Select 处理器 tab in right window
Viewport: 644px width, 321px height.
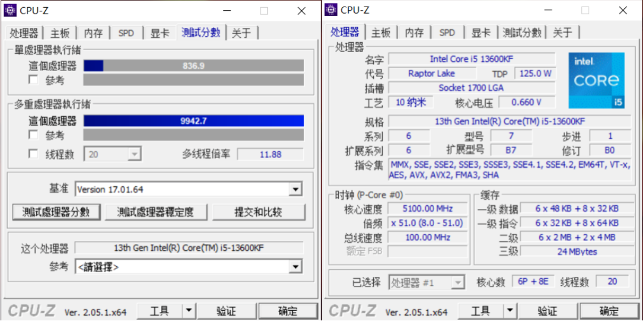click(x=345, y=32)
